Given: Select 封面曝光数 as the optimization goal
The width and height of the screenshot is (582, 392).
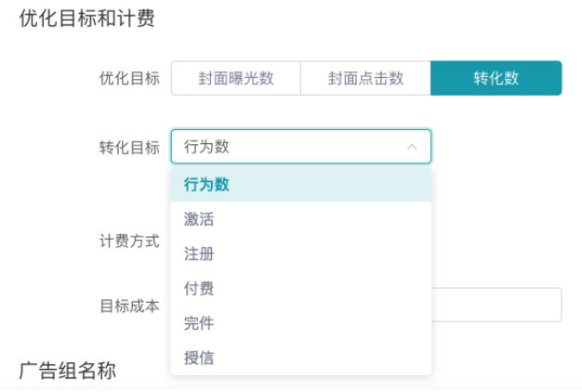Looking at the screenshot, I should pos(236,78).
